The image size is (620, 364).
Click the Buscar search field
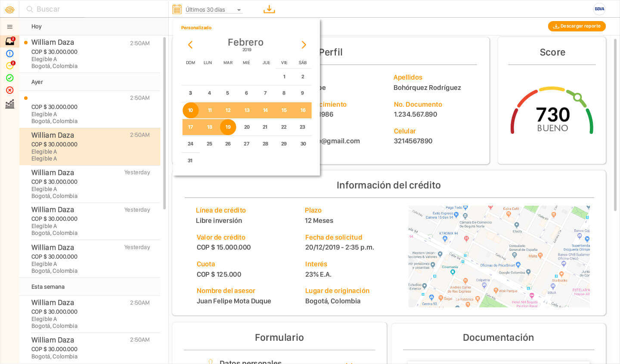pyautogui.click(x=95, y=9)
